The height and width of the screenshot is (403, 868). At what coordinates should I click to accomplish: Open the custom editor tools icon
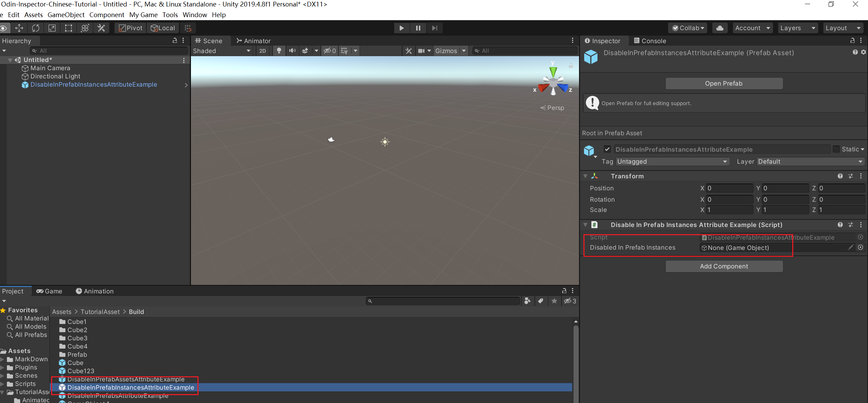pos(101,28)
